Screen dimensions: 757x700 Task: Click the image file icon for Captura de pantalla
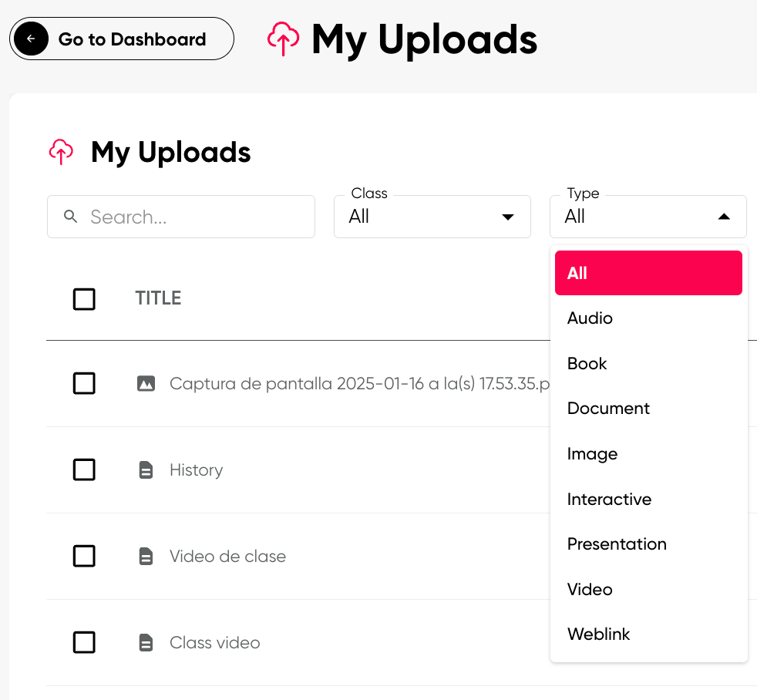(x=146, y=384)
